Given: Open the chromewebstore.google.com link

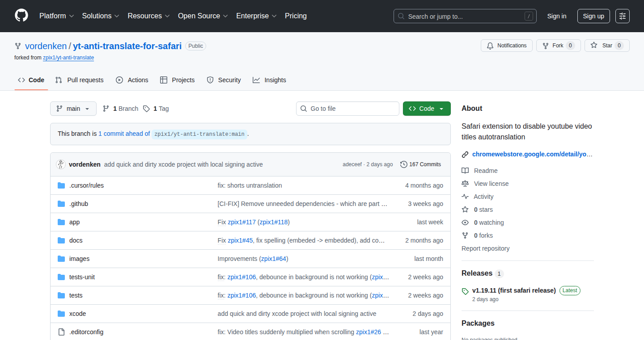Looking at the screenshot, I should click(x=533, y=154).
